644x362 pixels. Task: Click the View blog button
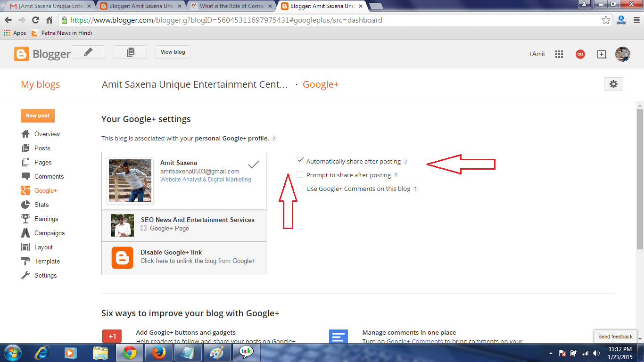pyautogui.click(x=173, y=52)
